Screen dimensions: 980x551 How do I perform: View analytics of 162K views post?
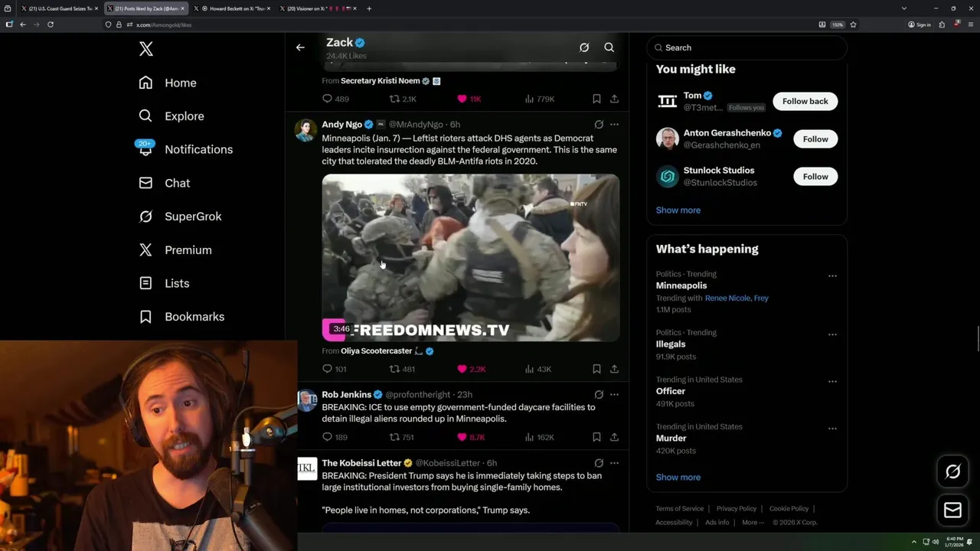[x=539, y=437]
